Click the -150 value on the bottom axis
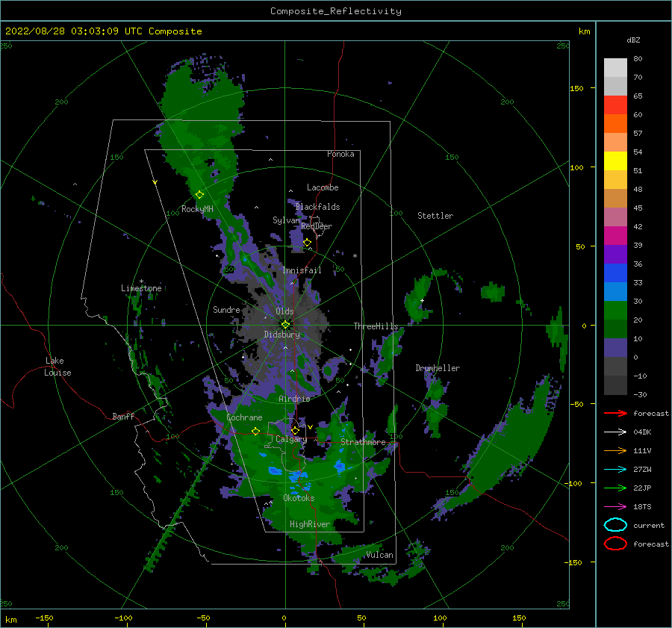 (x=44, y=618)
